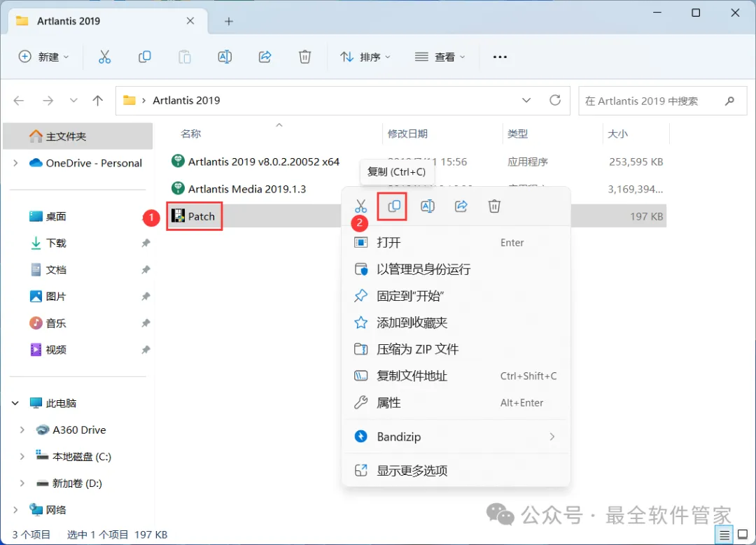Viewport: 756px width, 545px height.
Task: Open a new tab with the plus button
Action: click(x=229, y=21)
